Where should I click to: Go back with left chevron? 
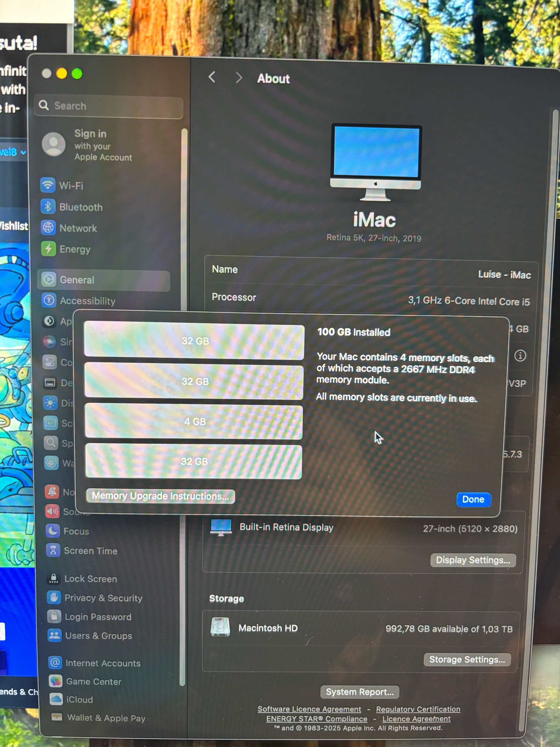(x=212, y=77)
